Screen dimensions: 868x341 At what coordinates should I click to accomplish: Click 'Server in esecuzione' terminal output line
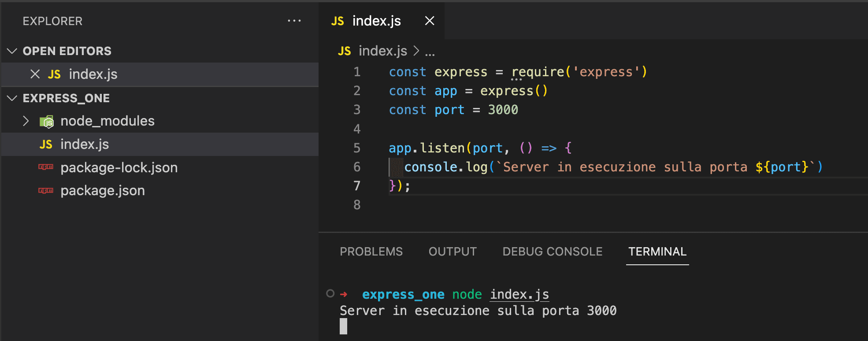[x=478, y=311]
